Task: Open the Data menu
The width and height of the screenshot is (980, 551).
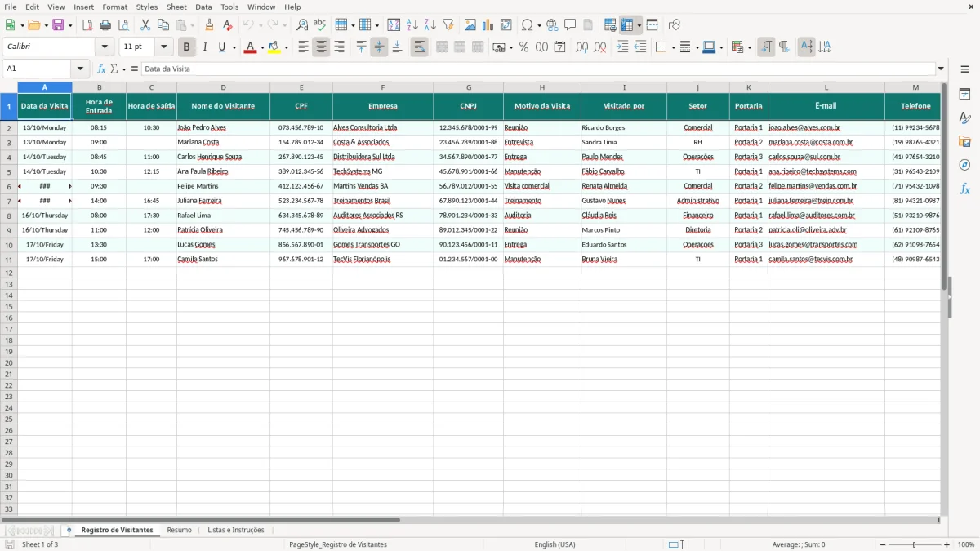Action: [x=204, y=7]
